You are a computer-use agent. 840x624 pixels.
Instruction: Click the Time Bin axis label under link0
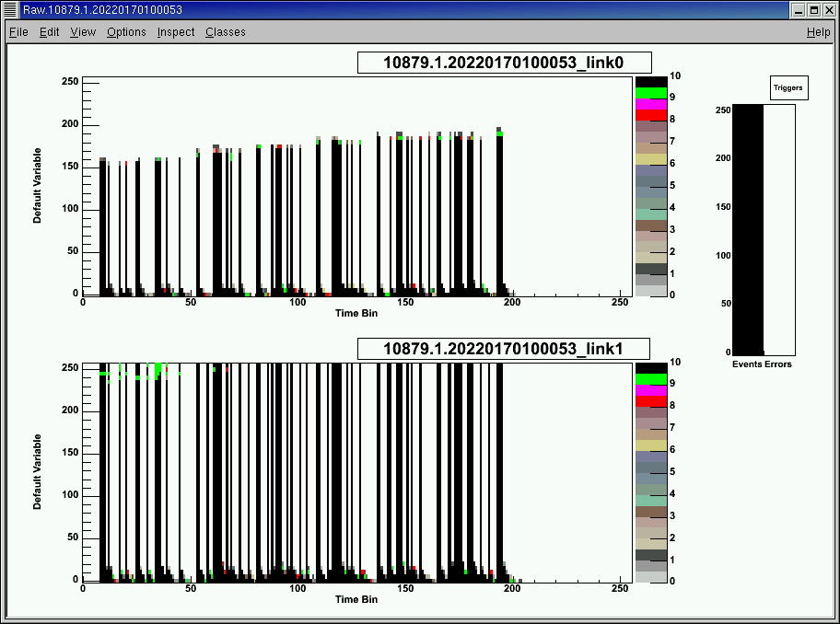click(x=356, y=313)
